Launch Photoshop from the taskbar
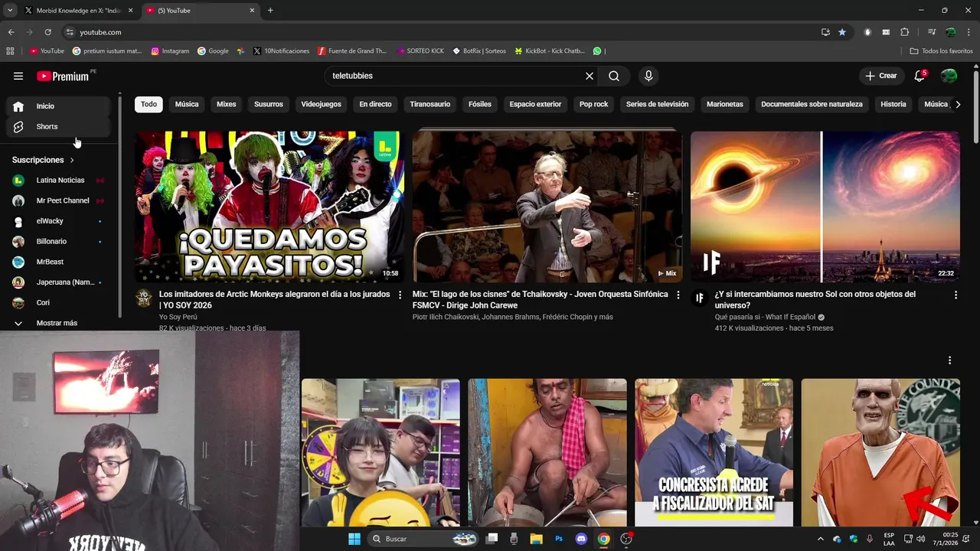Image resolution: width=980 pixels, height=551 pixels. (559, 539)
